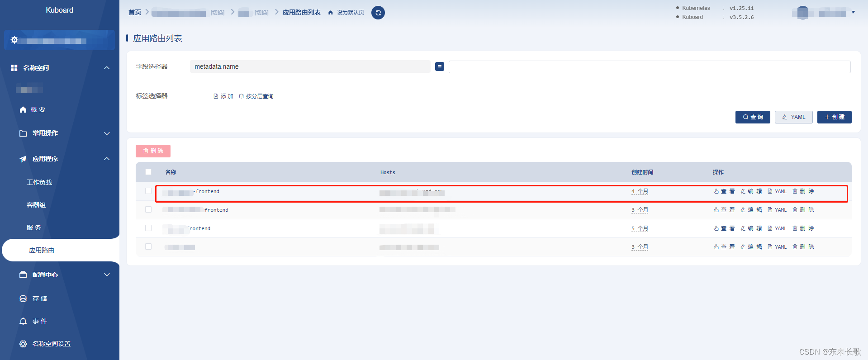The height and width of the screenshot is (360, 868).
Task: Expand the 配置中心 sidebar section
Action: [x=107, y=275]
